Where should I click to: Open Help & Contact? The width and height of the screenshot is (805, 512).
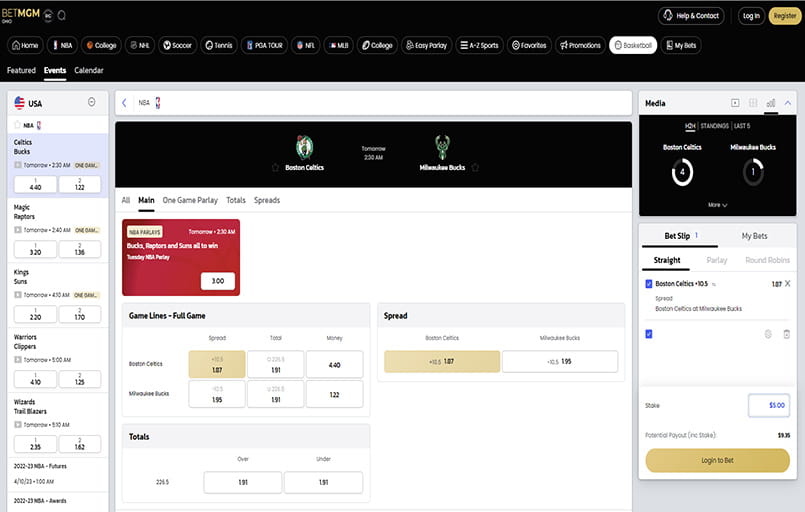[x=691, y=16]
